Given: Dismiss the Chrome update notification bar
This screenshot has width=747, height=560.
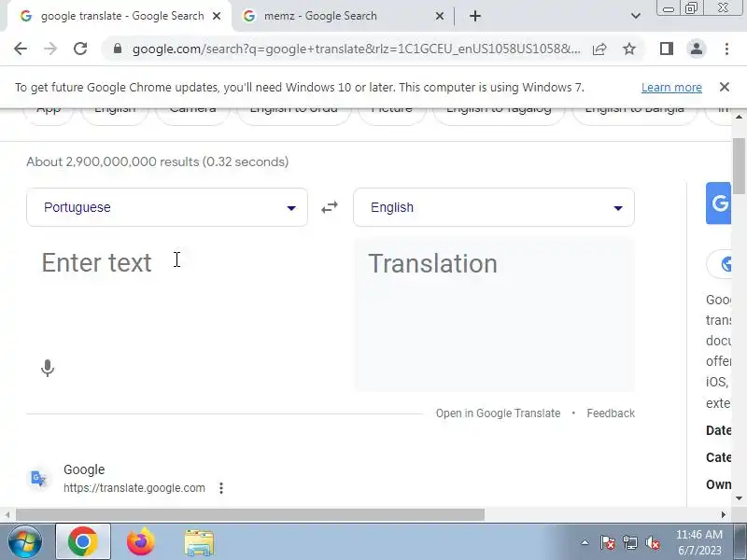Looking at the screenshot, I should [725, 87].
